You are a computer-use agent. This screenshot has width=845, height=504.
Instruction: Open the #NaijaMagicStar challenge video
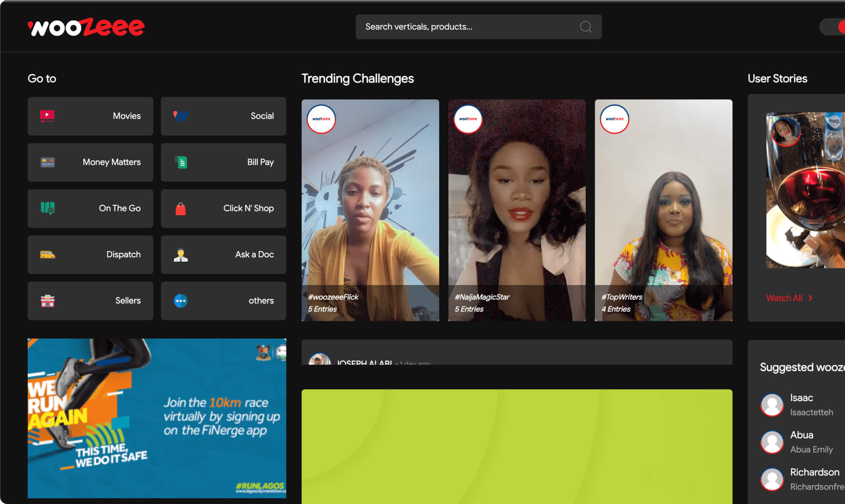[x=517, y=210]
